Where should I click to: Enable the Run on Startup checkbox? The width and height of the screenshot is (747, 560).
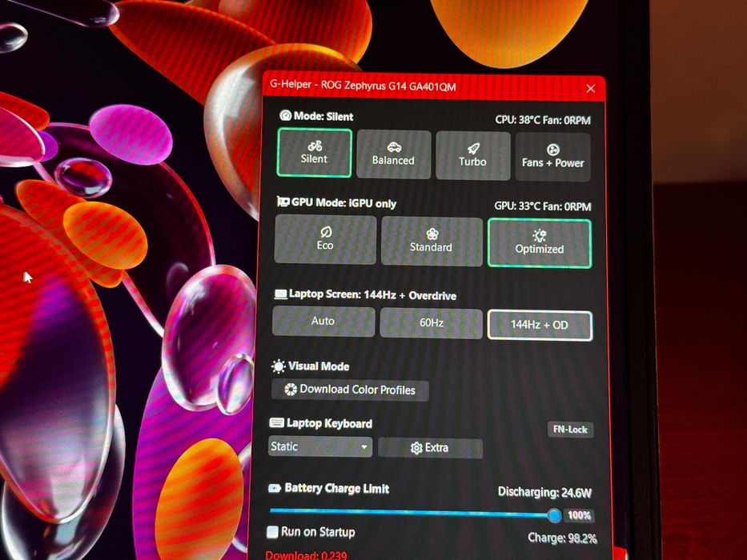coord(272,532)
